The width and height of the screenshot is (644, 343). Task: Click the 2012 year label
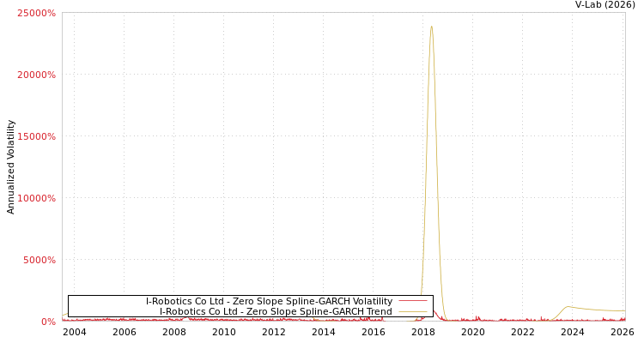(274, 332)
